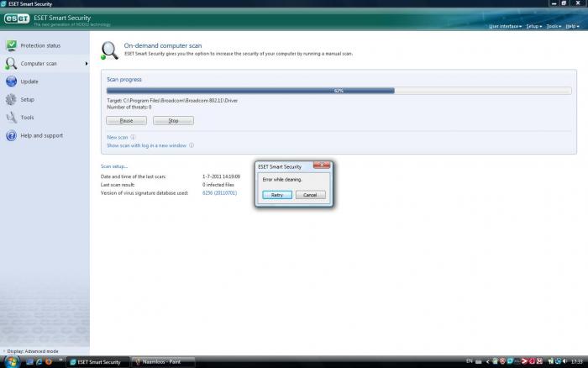Click the info icon beside New scan
The width and height of the screenshot is (588, 368).
(x=133, y=137)
